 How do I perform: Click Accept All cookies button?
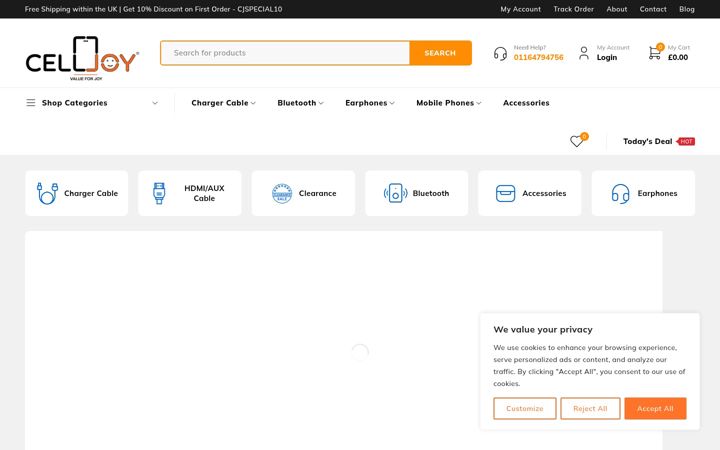(655, 408)
